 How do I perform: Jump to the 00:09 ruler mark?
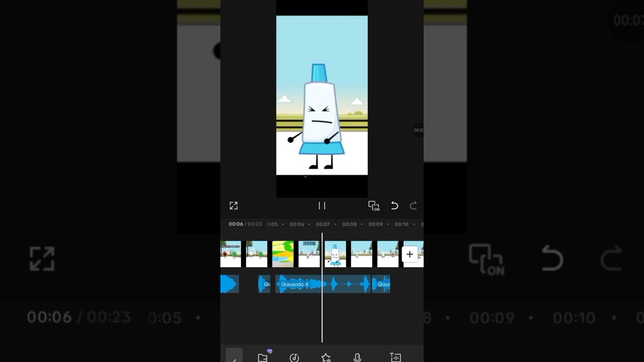(x=375, y=224)
